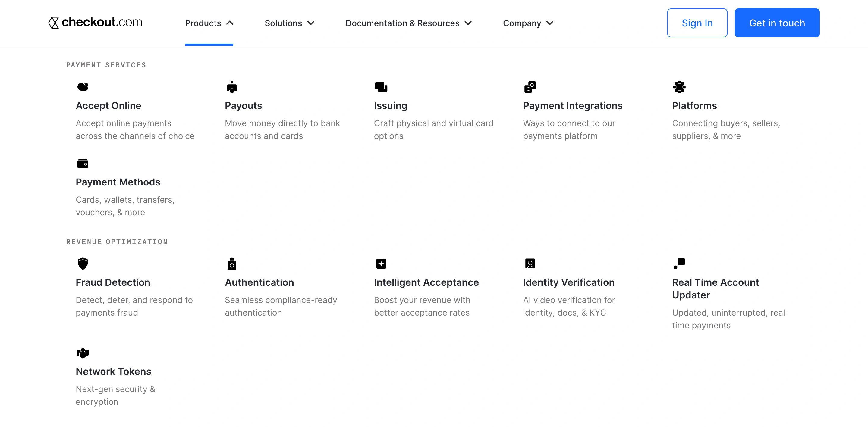Click the Intelligent Acceptance sparkle icon
The height and width of the screenshot is (427, 868).
(381, 264)
